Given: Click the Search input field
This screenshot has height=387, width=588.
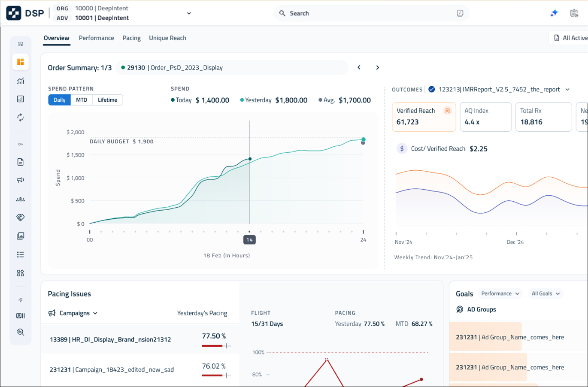Looking at the screenshot, I should [372, 13].
